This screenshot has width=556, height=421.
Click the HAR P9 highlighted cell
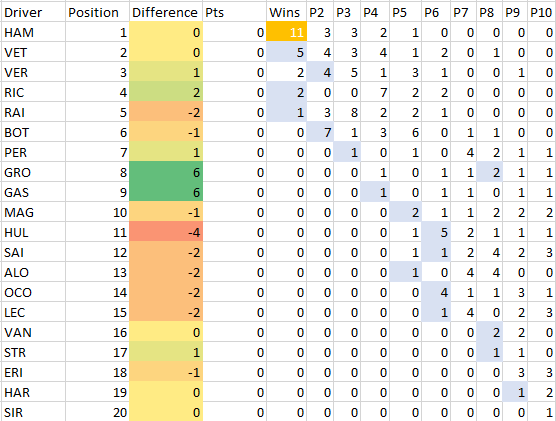[x=515, y=392]
